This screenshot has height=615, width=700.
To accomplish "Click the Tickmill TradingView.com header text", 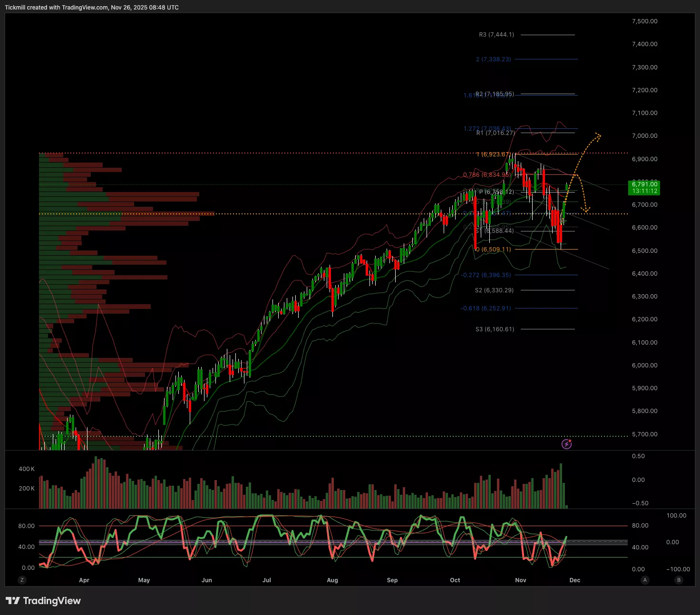I will pos(92,8).
